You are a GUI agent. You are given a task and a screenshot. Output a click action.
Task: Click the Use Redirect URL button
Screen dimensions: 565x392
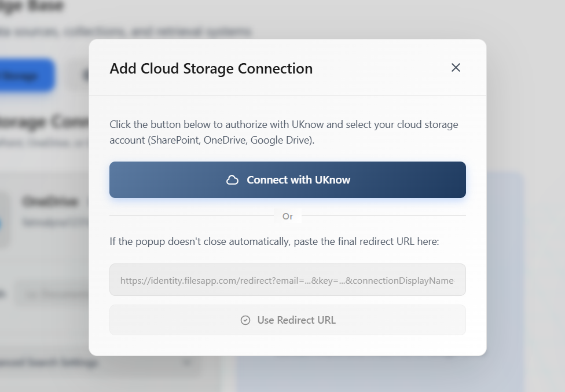288,320
